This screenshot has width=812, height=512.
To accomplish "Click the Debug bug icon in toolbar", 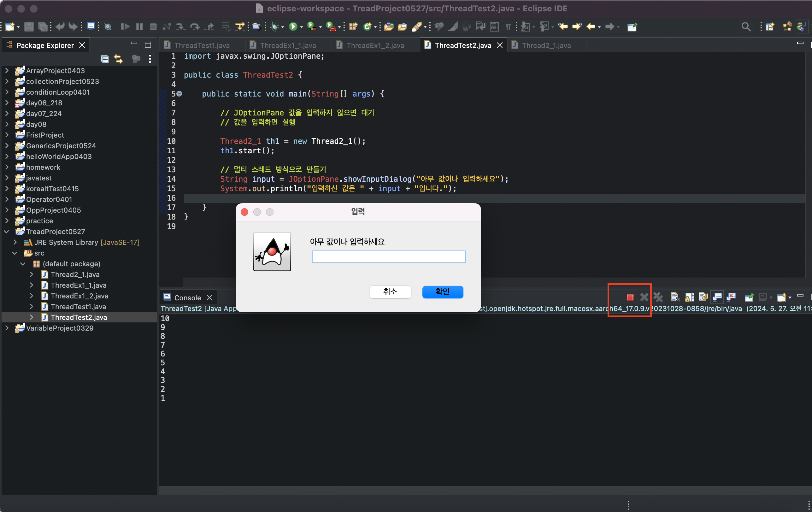I will pos(274,26).
